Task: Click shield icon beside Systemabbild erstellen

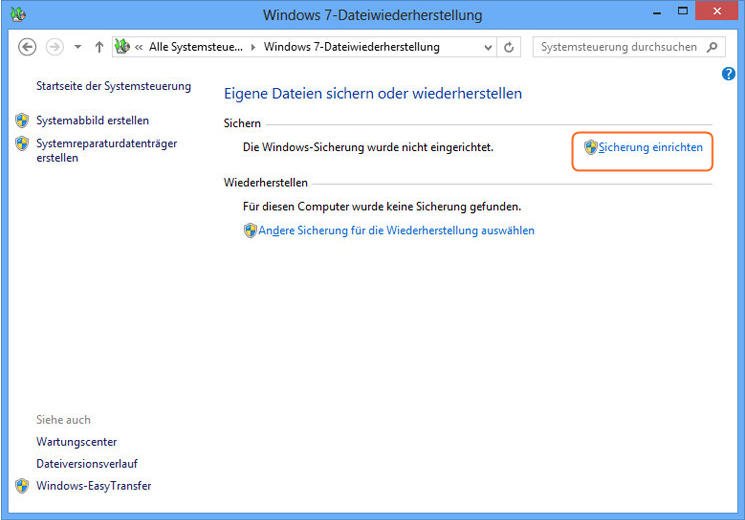Action: click(x=22, y=120)
